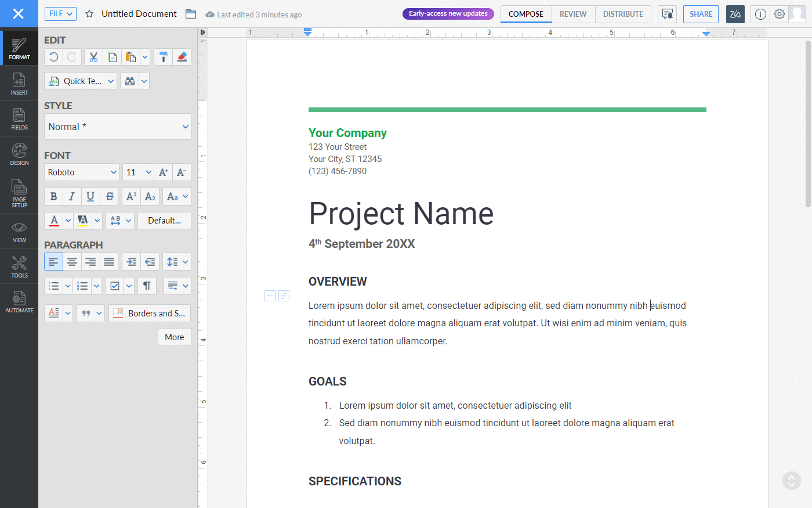Toggle Underline formatting
This screenshot has height=508, width=812.
[90, 197]
